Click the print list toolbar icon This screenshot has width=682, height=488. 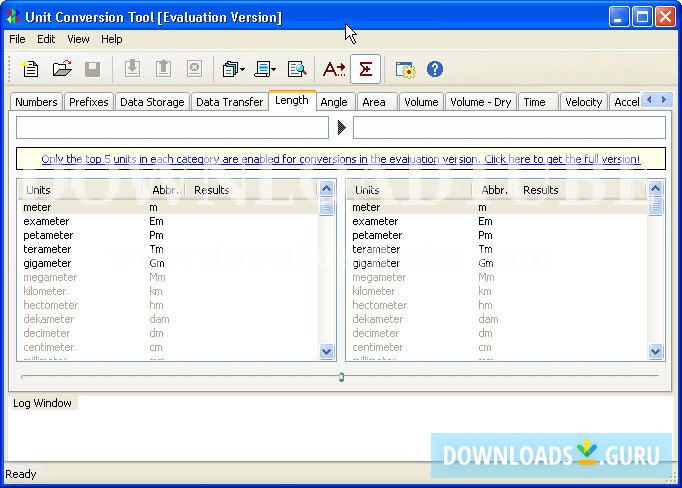click(x=262, y=69)
